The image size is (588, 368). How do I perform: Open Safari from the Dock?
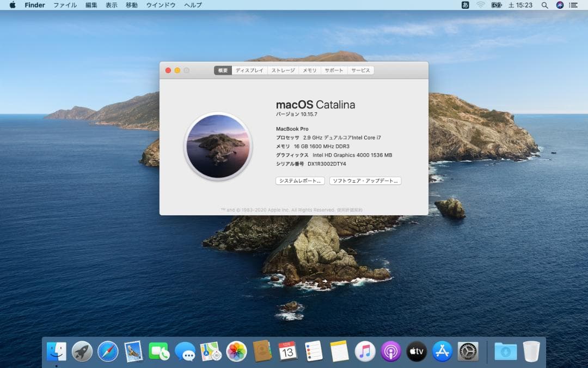(107, 352)
